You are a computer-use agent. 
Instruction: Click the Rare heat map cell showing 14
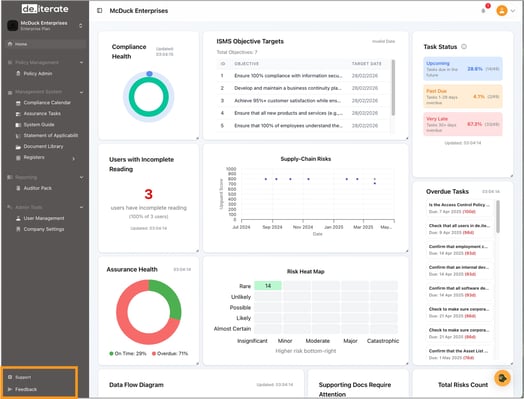click(x=268, y=286)
